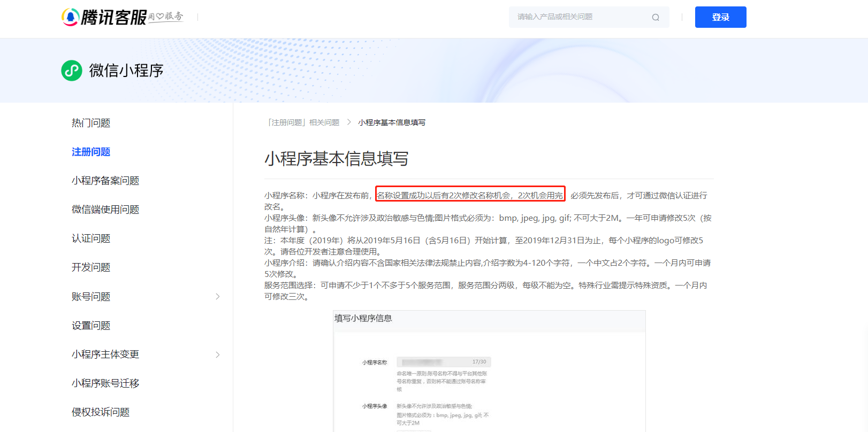868x432 pixels.
Task: Open 账号问题 sidebar item
Action: click(91, 297)
